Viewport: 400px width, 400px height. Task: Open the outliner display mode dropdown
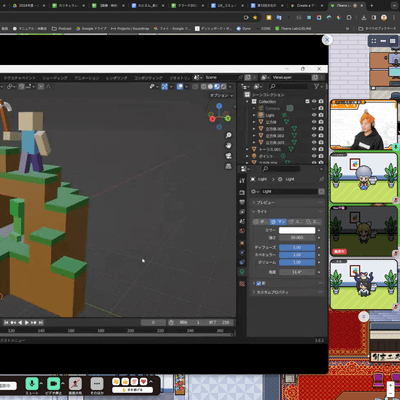[258, 87]
